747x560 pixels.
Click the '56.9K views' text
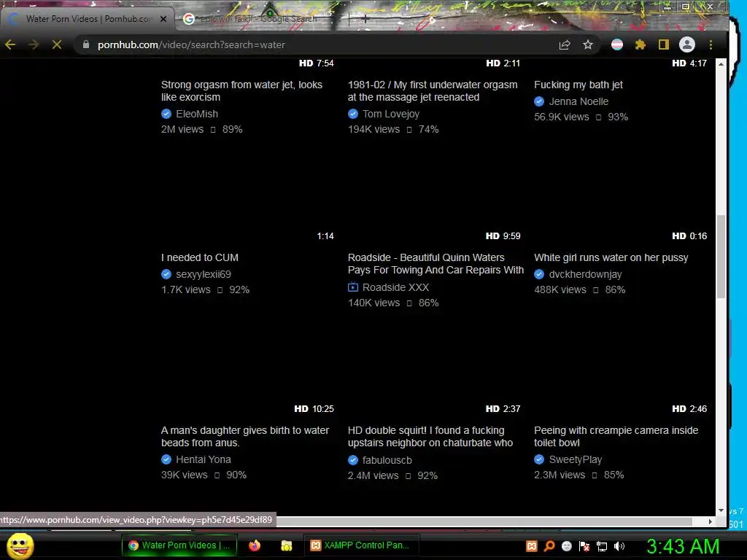tap(561, 117)
